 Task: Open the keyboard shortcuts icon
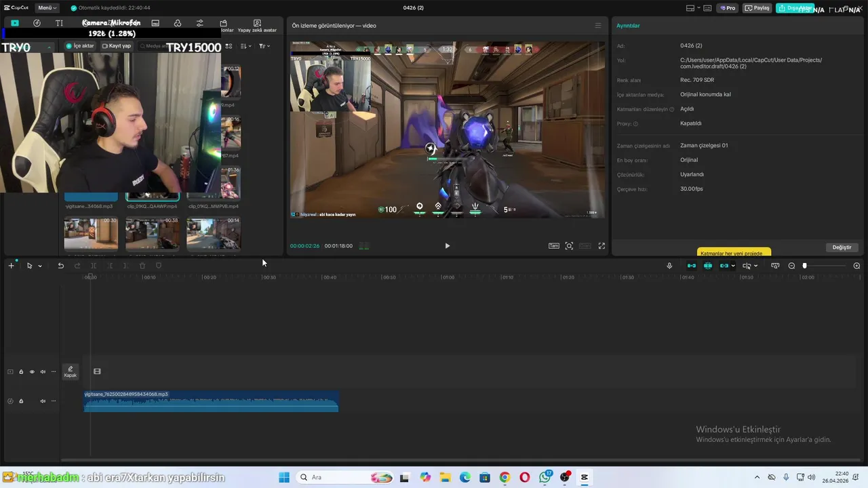pyautogui.click(x=707, y=8)
